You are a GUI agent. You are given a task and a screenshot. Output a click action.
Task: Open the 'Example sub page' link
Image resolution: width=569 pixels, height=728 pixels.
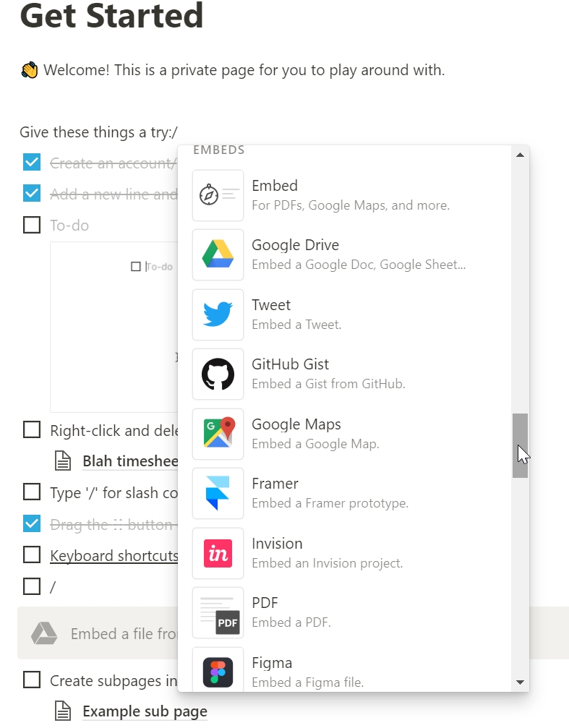145,711
